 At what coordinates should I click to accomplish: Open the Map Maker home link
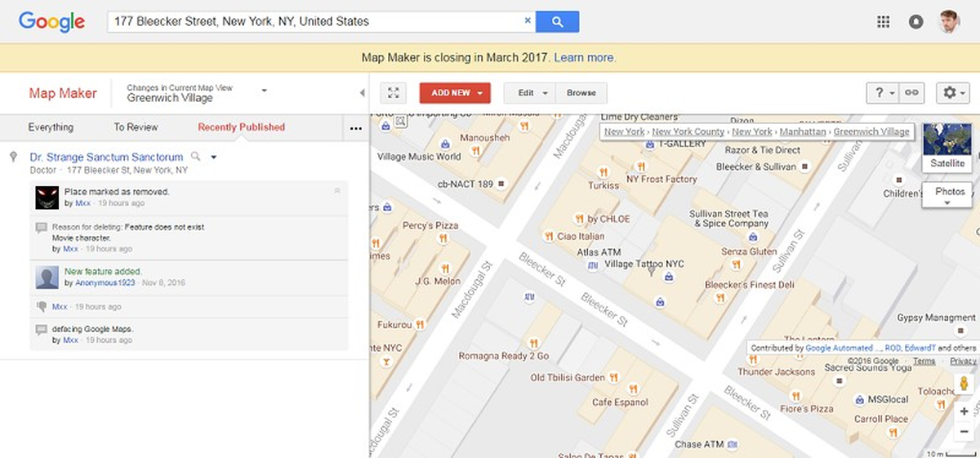[63, 93]
